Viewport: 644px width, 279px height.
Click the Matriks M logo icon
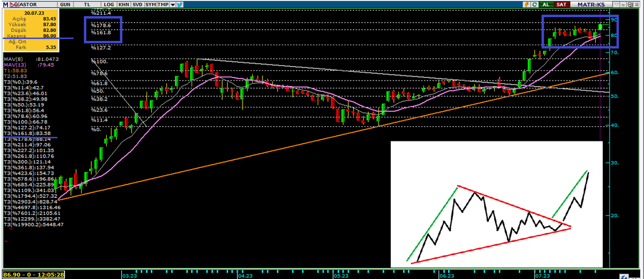tap(5, 4)
